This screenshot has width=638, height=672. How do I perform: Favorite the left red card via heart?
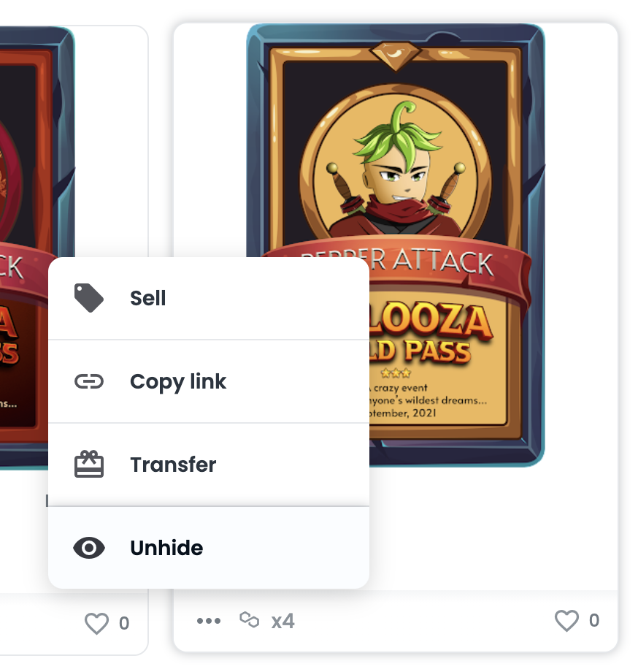tap(96, 623)
